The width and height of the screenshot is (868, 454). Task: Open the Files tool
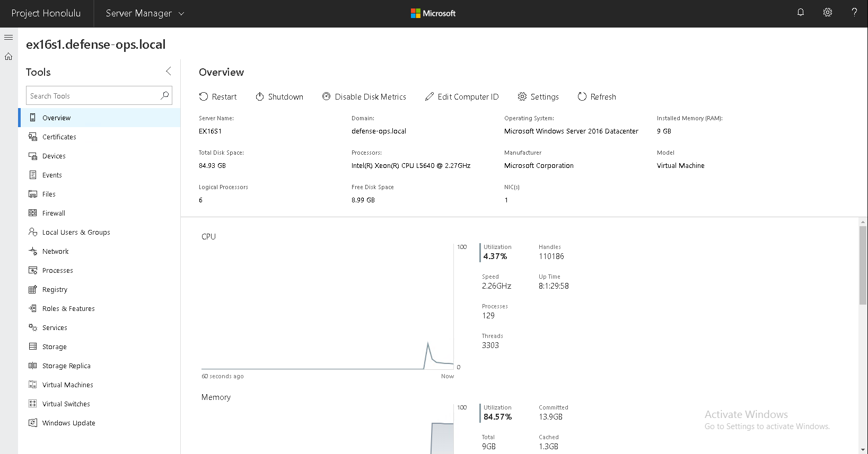tap(100, 194)
